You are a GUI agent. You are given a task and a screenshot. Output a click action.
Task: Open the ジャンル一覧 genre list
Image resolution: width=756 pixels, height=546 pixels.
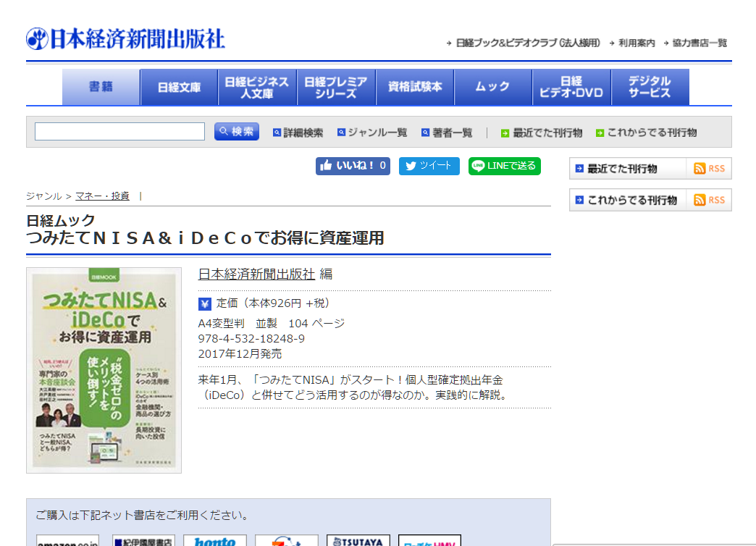point(372,133)
